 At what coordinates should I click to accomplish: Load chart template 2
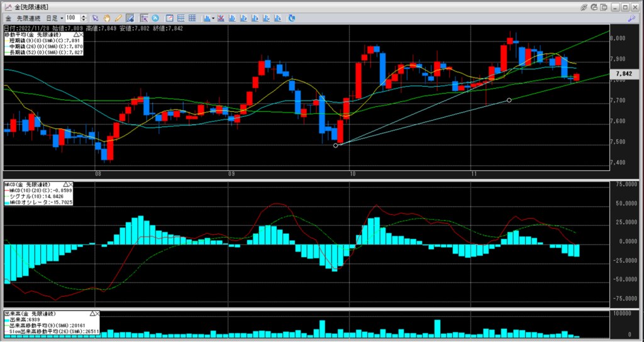[243, 18]
